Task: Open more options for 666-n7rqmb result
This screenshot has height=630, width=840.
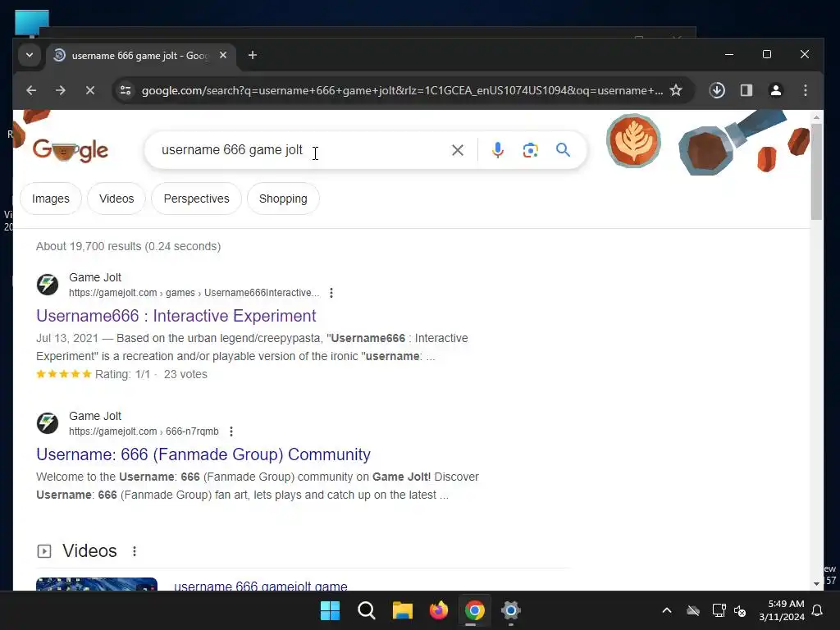Action: coord(231,431)
